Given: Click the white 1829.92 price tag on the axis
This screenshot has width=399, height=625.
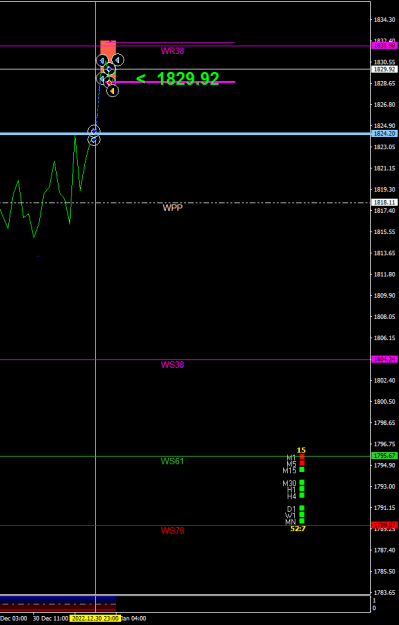Looking at the screenshot, I should [385, 69].
